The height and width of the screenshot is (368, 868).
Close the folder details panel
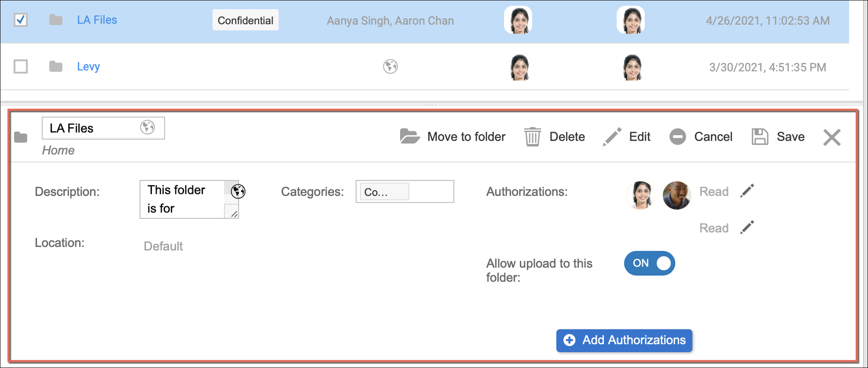coord(831,137)
